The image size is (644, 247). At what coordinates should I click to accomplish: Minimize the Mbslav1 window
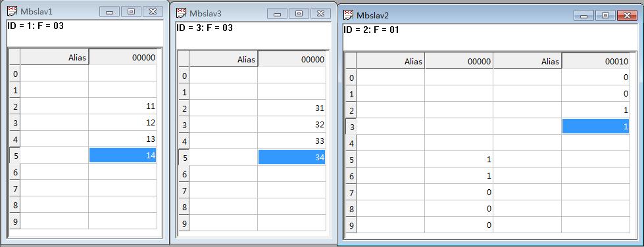coord(109,11)
